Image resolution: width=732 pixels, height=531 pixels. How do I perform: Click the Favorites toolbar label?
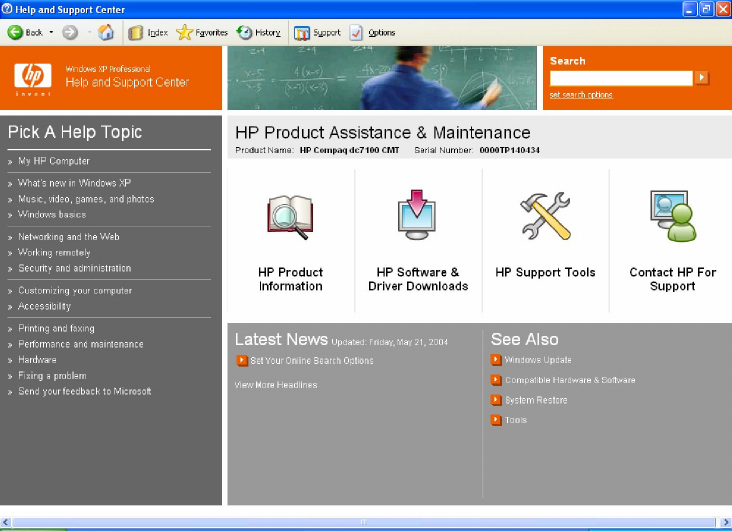coord(211,33)
